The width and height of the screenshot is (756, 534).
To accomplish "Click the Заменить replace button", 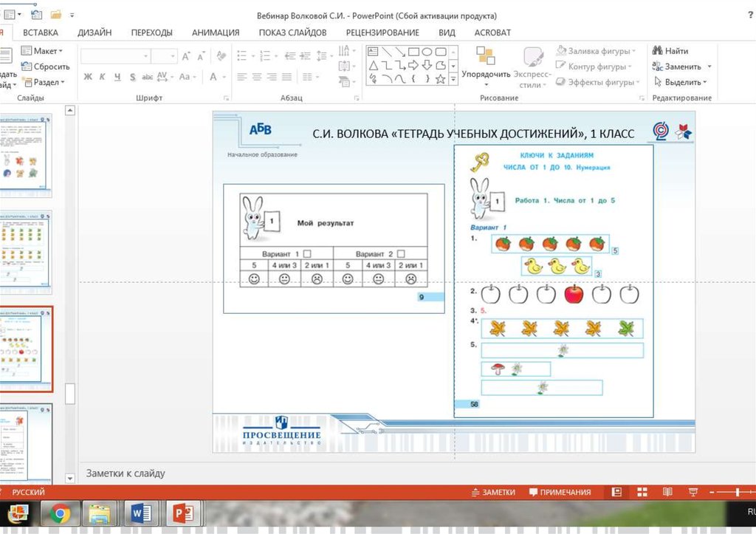I will click(681, 66).
